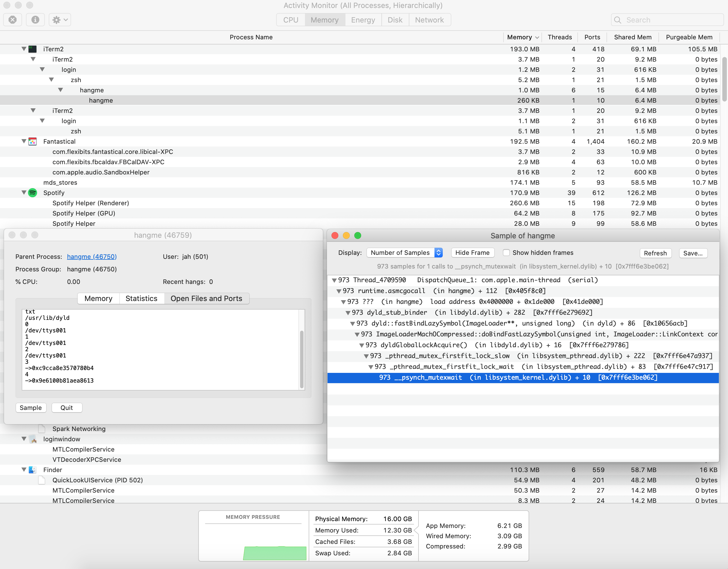Viewport: 728px width, 569px height.
Task: Click the loginwindow app icon
Action: point(32,439)
